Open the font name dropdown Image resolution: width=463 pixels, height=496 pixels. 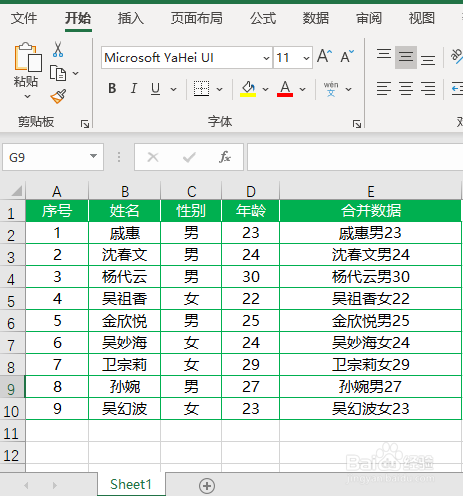tap(266, 58)
